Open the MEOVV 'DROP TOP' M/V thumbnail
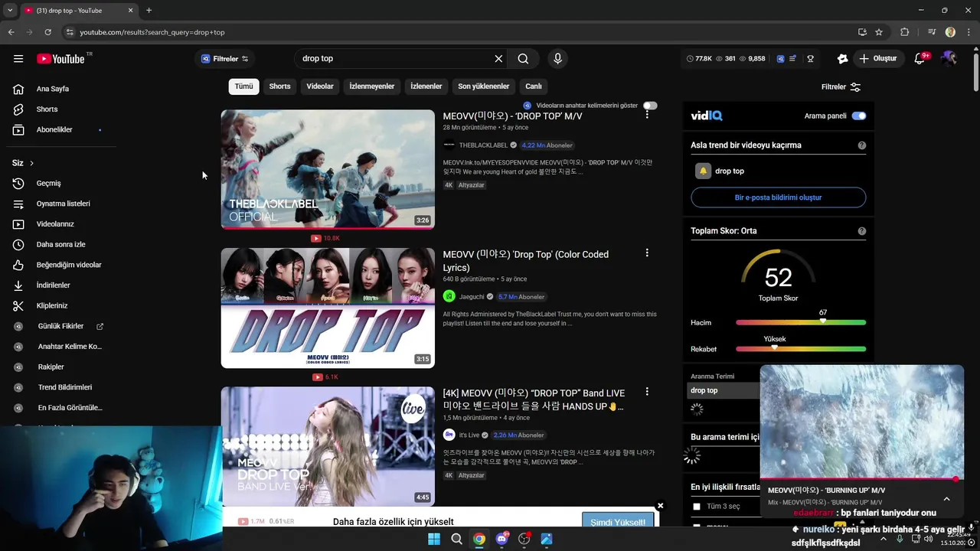This screenshot has width=980, height=551. pyautogui.click(x=328, y=169)
